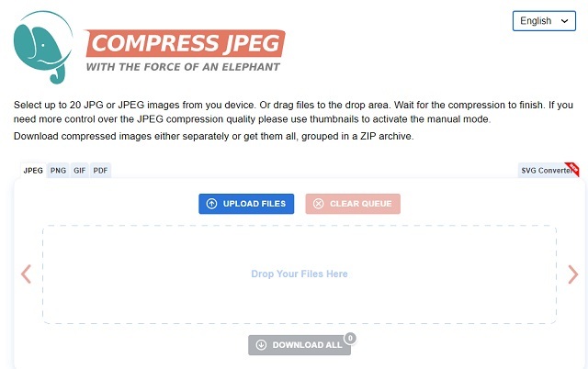This screenshot has height=369, width=588.
Task: Click the 'With the force of an elephant' tagline
Action: pyautogui.click(x=183, y=67)
